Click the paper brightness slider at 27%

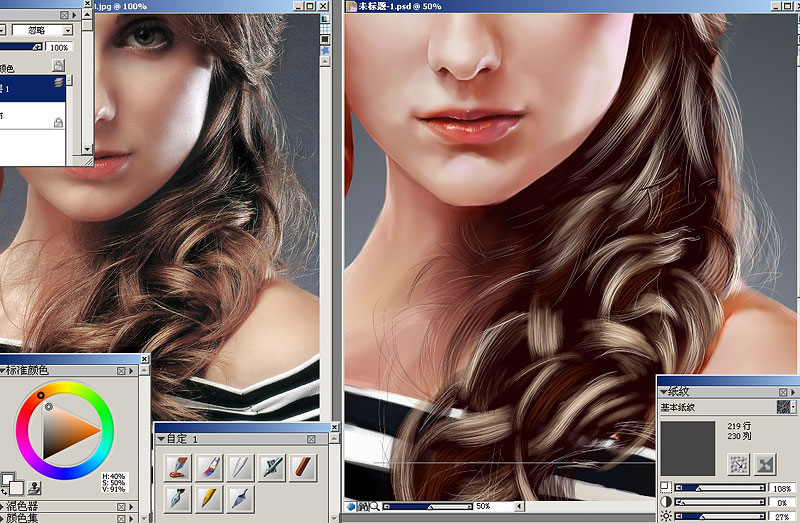[x=721, y=517]
